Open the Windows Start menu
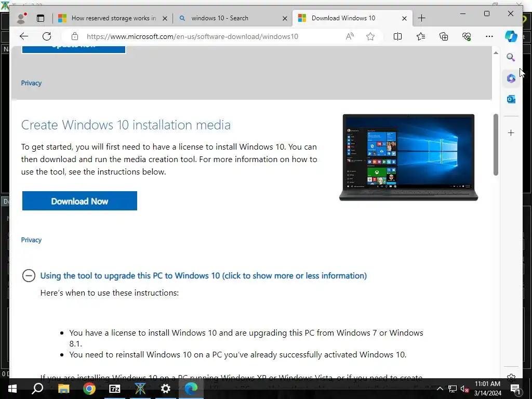 pos(12,389)
